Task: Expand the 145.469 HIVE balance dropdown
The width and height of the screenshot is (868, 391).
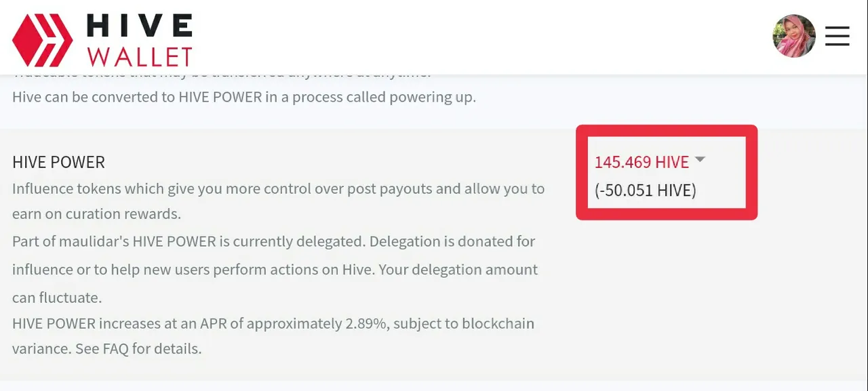Action: [642, 162]
